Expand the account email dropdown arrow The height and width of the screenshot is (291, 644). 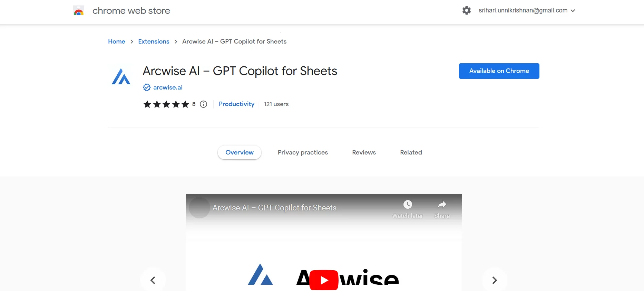click(573, 11)
